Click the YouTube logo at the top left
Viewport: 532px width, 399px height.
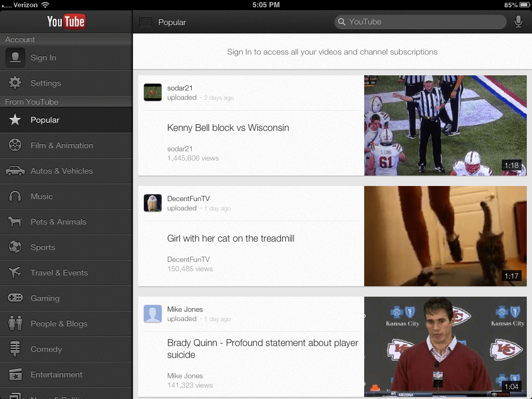pos(66,22)
